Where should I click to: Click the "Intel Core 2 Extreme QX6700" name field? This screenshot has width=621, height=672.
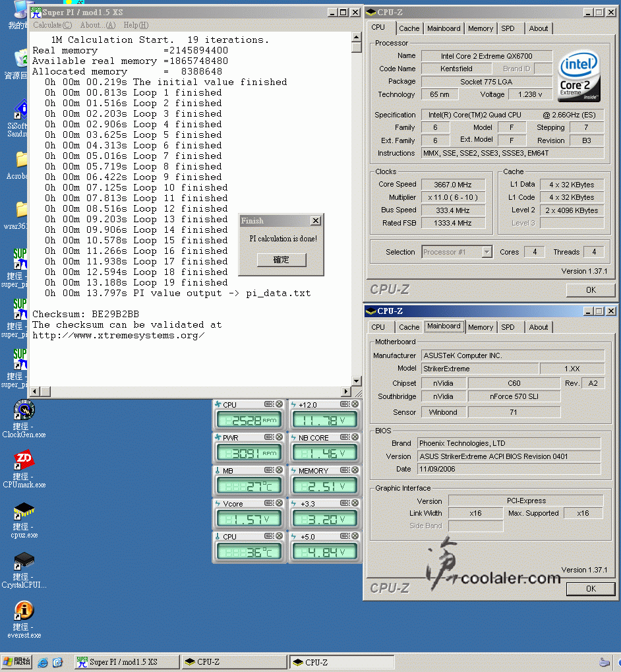pyautogui.click(x=487, y=56)
